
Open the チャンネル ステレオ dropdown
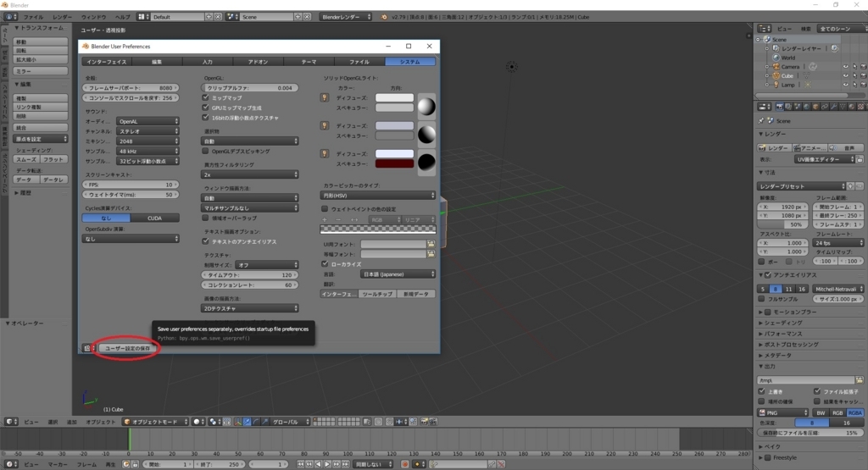tap(147, 131)
